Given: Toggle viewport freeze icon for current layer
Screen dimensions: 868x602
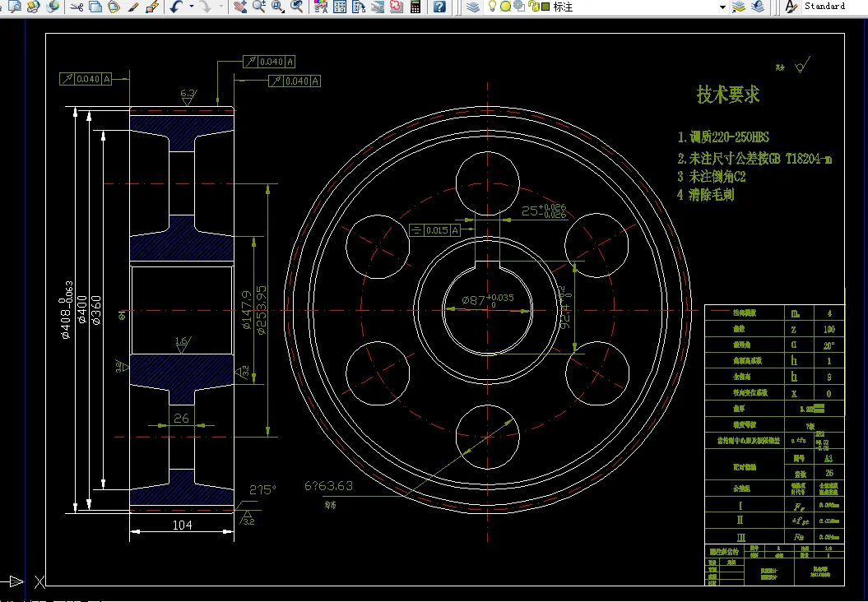Looking at the screenshot, I should click(519, 7).
